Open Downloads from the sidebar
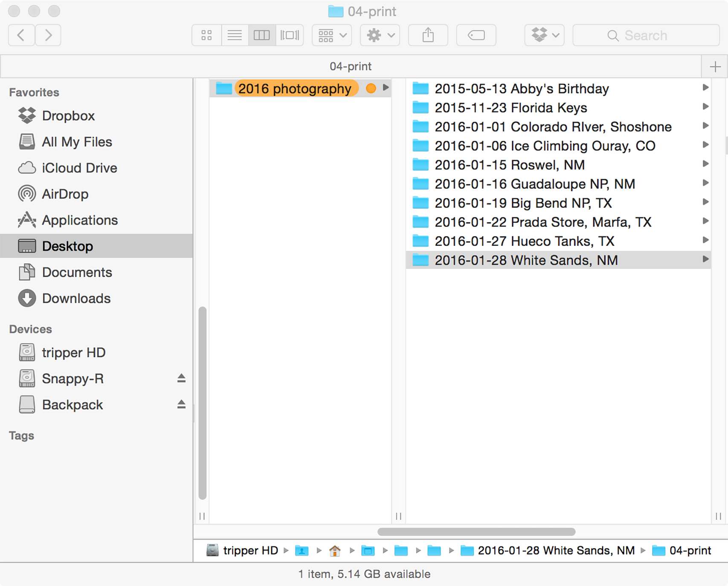The image size is (728, 586). point(76,298)
